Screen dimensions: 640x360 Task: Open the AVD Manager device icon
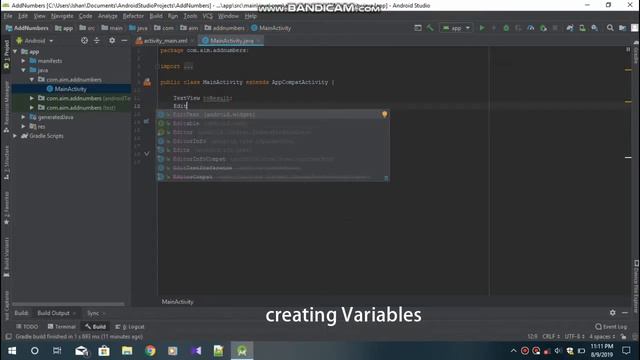(x=582, y=28)
